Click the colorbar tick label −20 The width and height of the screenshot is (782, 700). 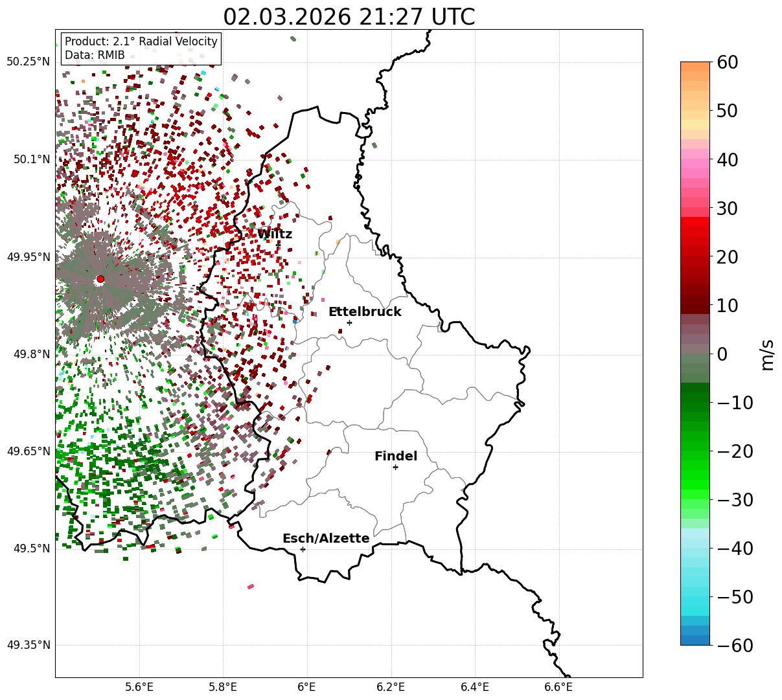(735, 451)
